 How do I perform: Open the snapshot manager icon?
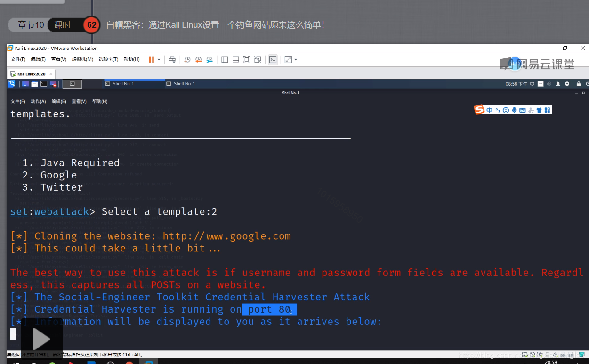(x=210, y=60)
